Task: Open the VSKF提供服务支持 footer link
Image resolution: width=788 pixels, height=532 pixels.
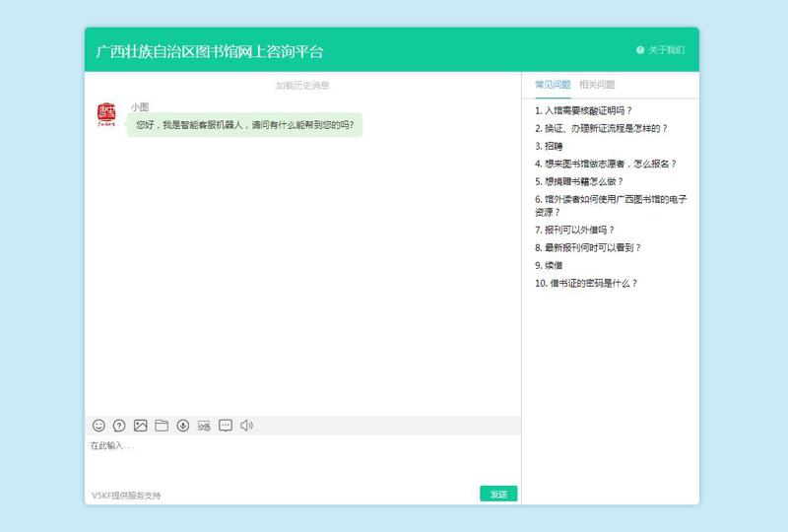Action: (x=126, y=496)
